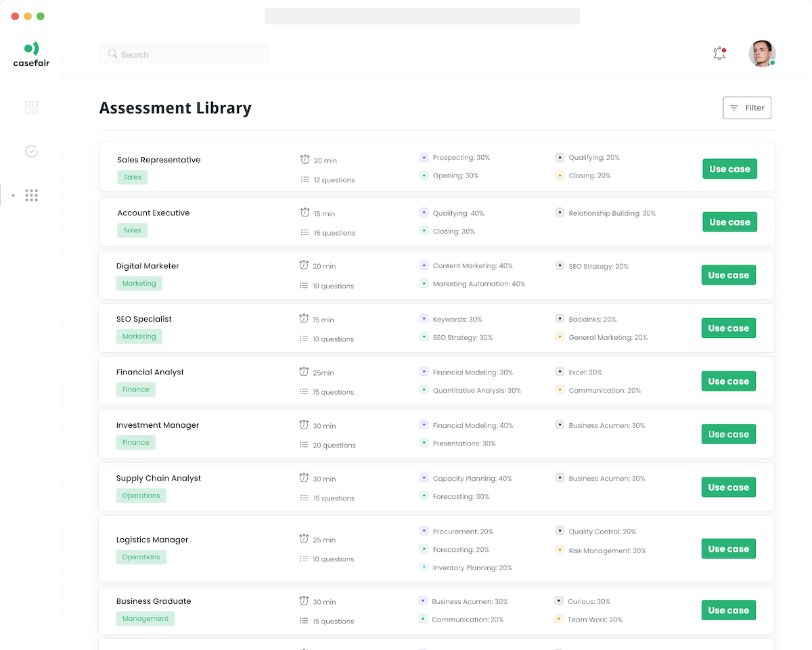Click inside the Search input field
Image resolution: width=812 pixels, height=650 pixels.
pos(189,54)
